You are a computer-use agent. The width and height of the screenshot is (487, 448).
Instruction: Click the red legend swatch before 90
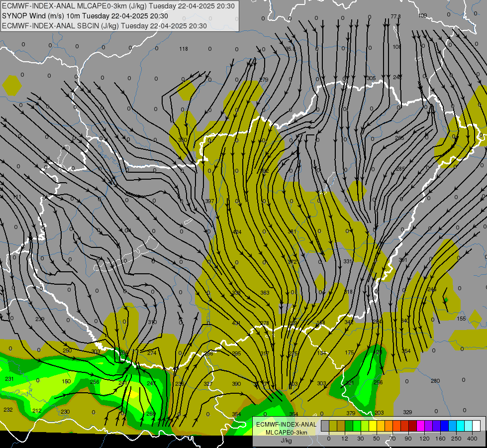(405, 426)
